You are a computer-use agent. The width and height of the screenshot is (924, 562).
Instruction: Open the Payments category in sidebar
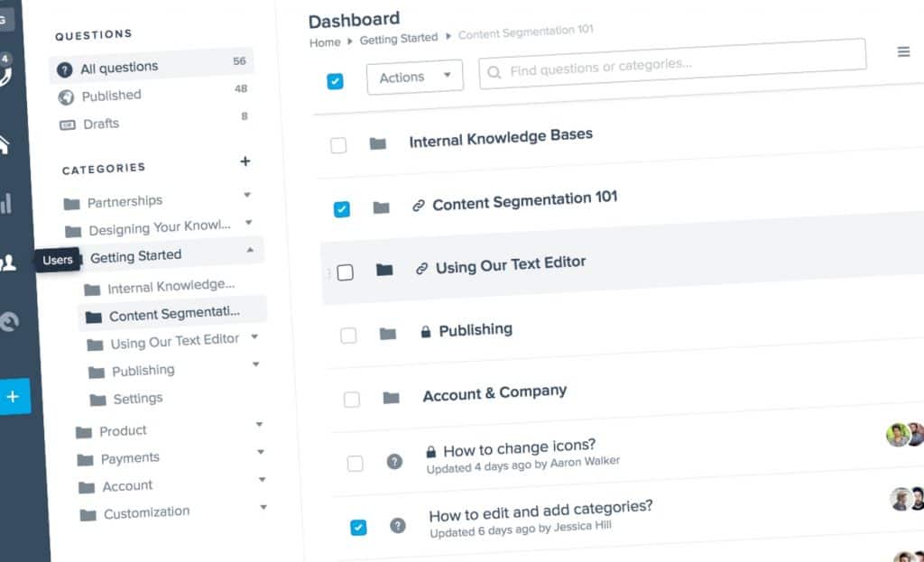pyautogui.click(x=130, y=457)
